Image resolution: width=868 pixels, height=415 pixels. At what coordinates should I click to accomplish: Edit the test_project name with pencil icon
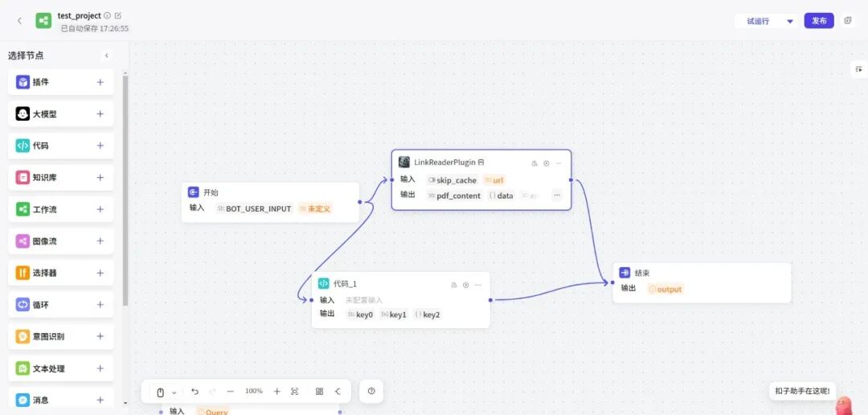[118, 15]
